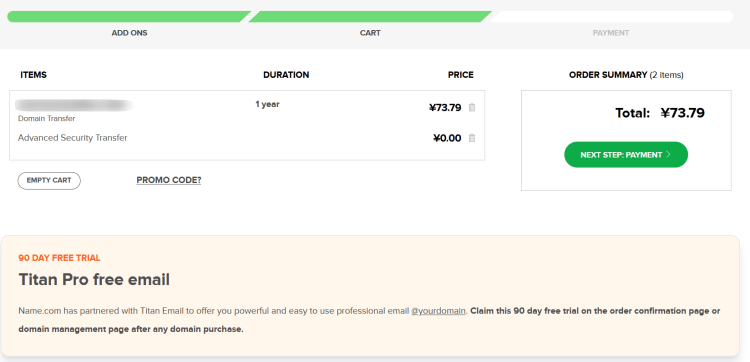Click the blurred domain name in cart

pyautogui.click(x=74, y=105)
